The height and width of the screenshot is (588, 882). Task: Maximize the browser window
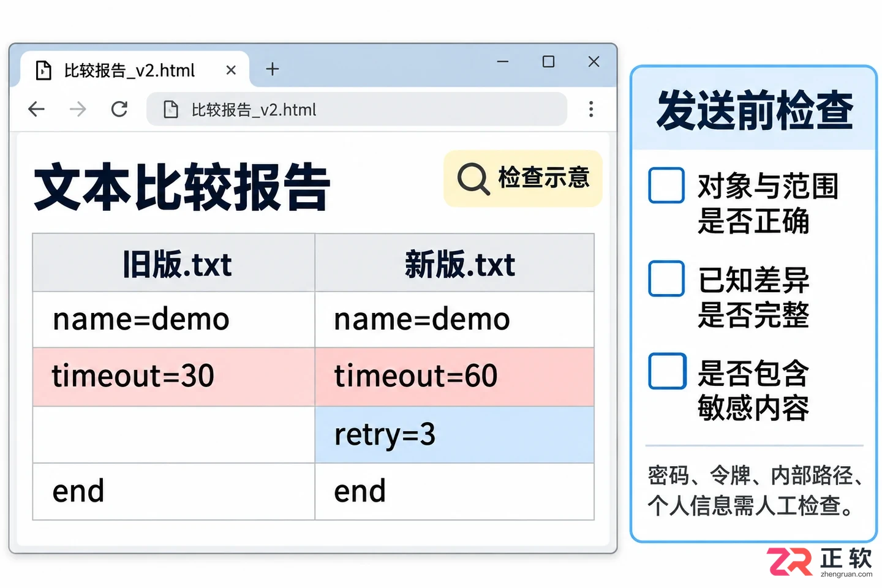tap(549, 62)
